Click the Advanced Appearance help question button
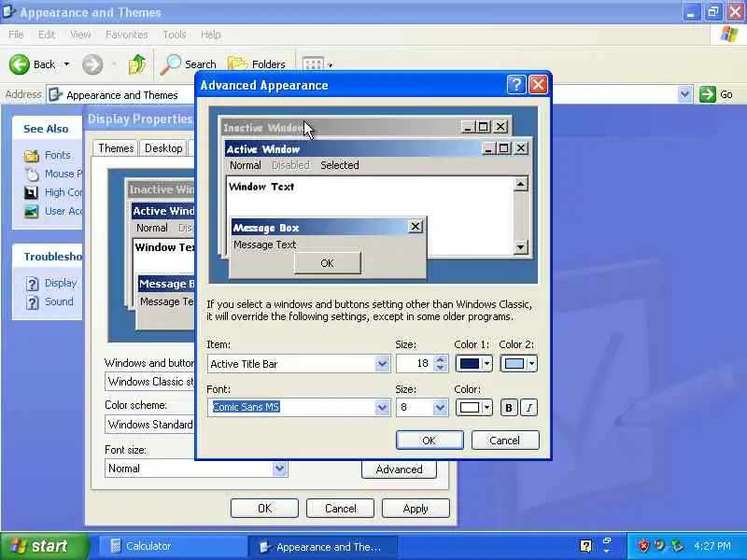This screenshot has height=560, width=747. coord(516,85)
